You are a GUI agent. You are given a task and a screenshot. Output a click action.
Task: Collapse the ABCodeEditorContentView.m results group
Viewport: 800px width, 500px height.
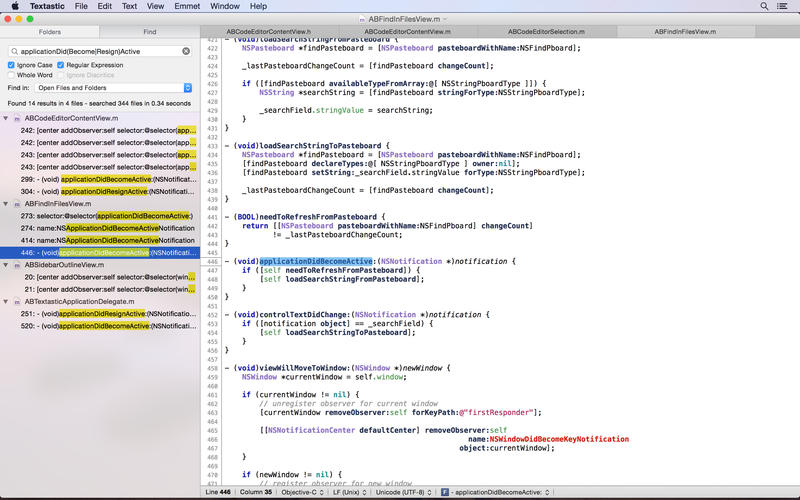6,118
